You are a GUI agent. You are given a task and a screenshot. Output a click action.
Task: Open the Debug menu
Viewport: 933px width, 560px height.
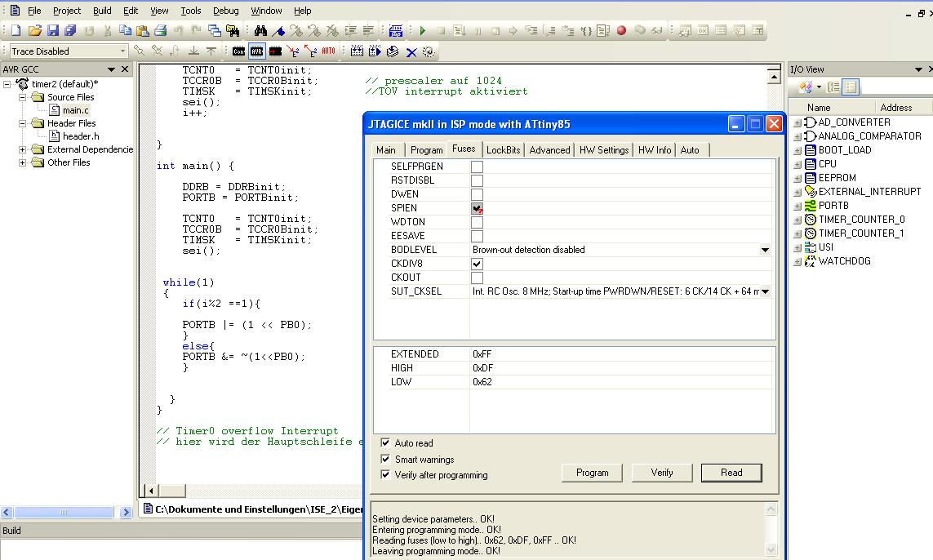click(225, 11)
